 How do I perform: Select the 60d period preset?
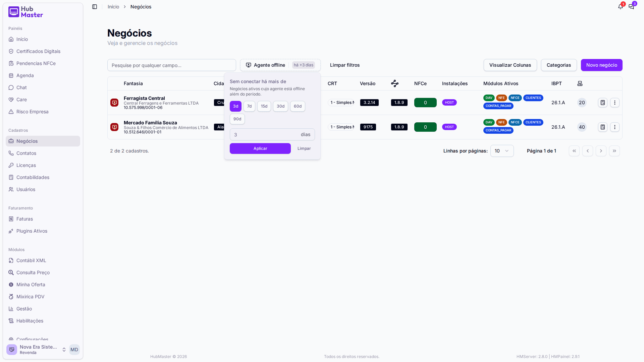[298, 106]
